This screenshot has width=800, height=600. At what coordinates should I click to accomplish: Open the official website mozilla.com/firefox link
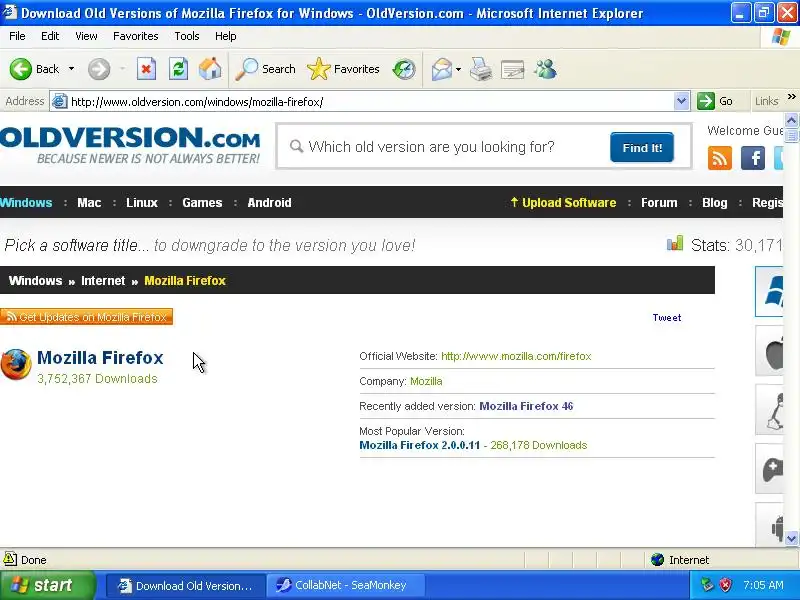tap(516, 356)
